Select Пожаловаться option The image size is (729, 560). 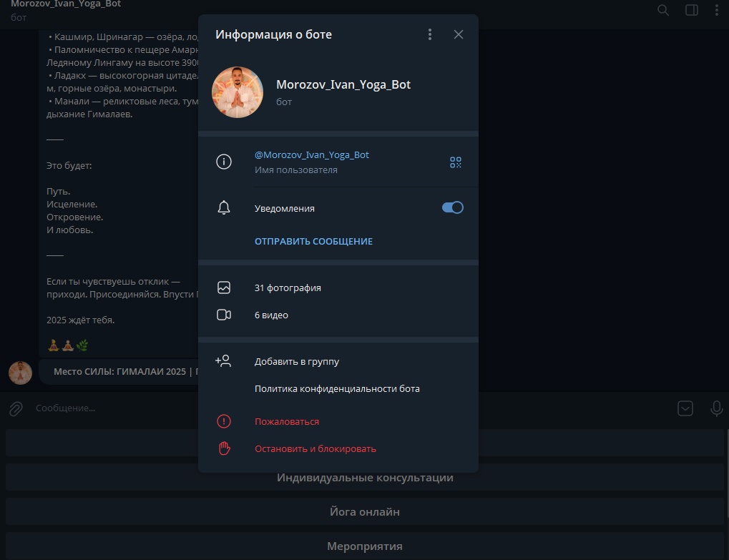[286, 421]
